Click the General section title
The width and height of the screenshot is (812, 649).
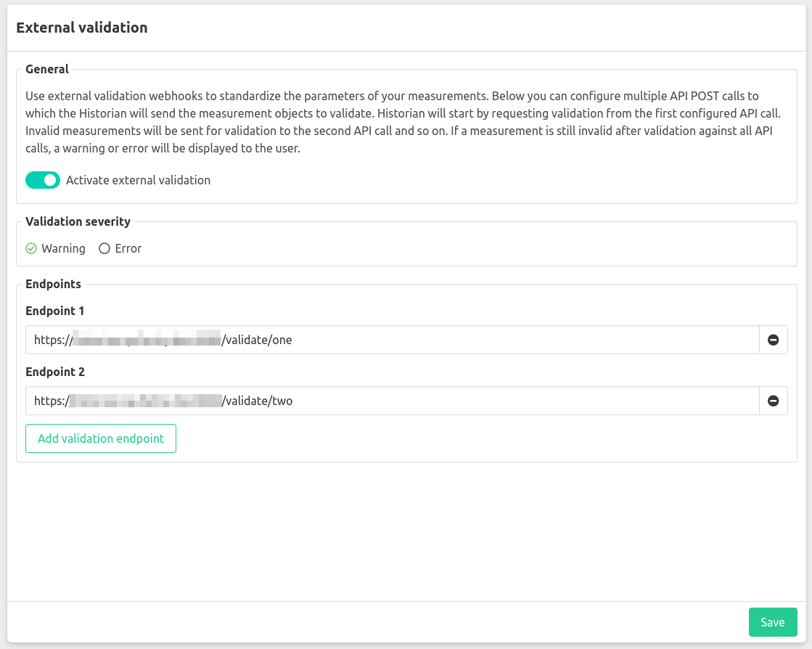[x=47, y=70]
